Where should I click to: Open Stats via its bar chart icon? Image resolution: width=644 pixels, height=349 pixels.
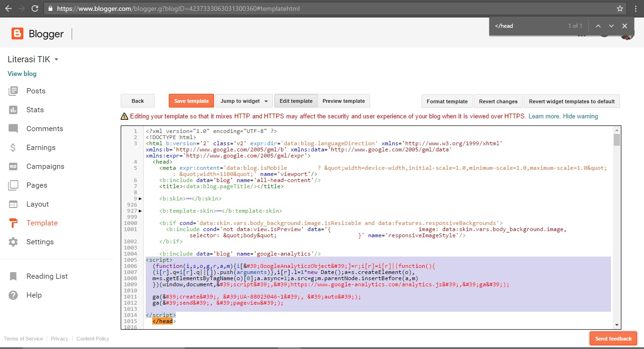click(13, 110)
